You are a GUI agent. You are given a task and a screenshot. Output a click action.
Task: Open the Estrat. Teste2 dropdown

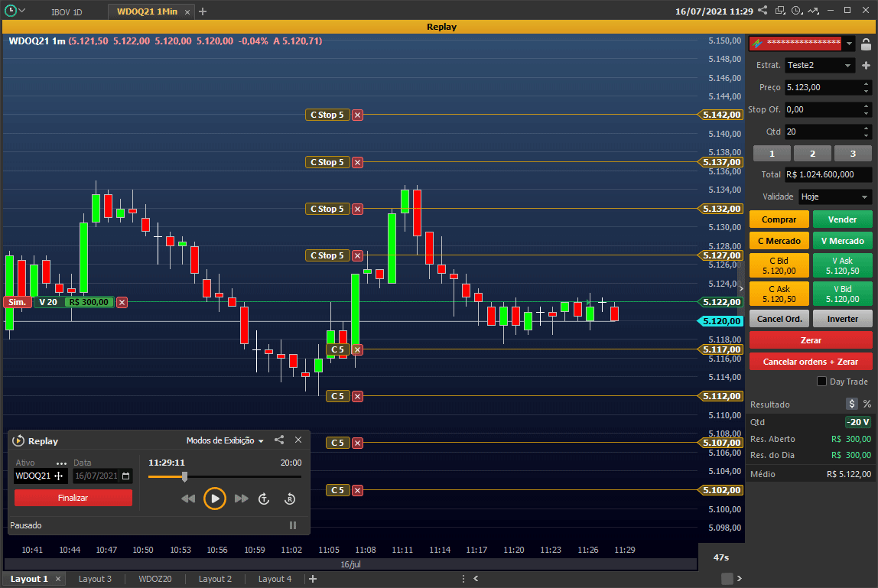[820, 66]
